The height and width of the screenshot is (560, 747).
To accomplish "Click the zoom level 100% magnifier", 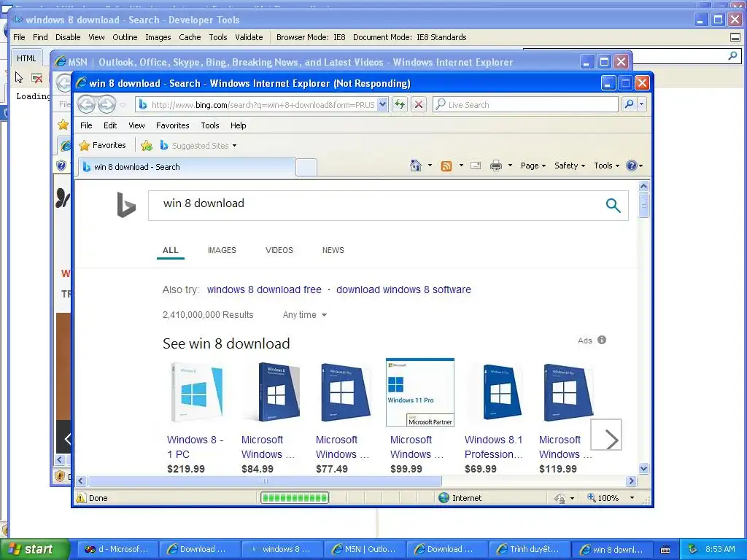I will [591, 497].
